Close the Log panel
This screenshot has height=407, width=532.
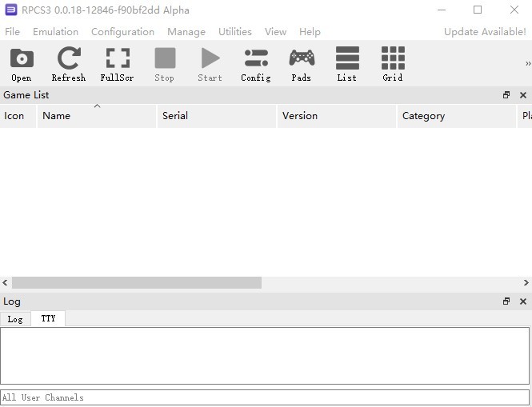pyautogui.click(x=523, y=301)
